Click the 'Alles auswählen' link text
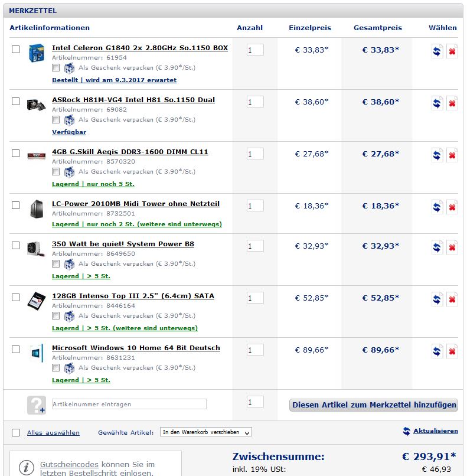This screenshot has width=467, height=476. click(x=53, y=432)
